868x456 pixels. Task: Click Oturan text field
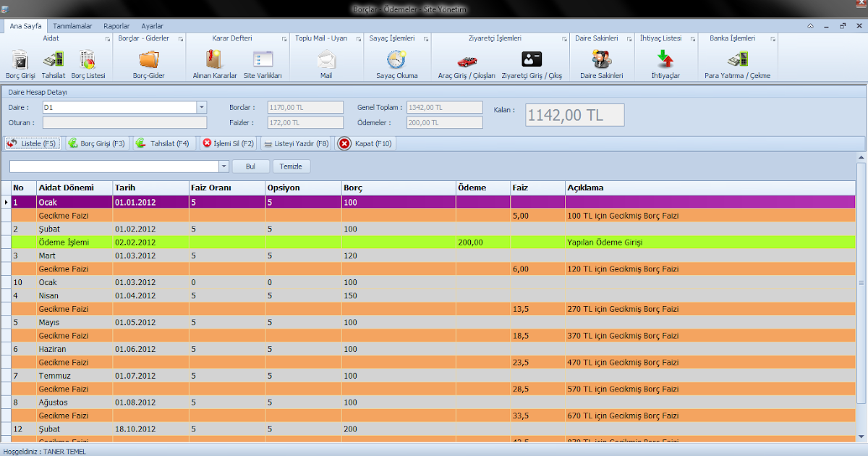click(124, 123)
